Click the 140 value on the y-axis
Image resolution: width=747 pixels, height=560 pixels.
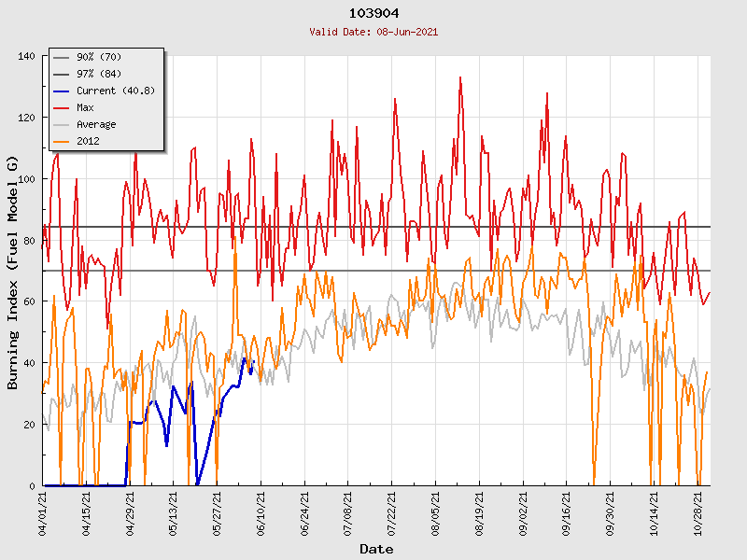coord(26,57)
